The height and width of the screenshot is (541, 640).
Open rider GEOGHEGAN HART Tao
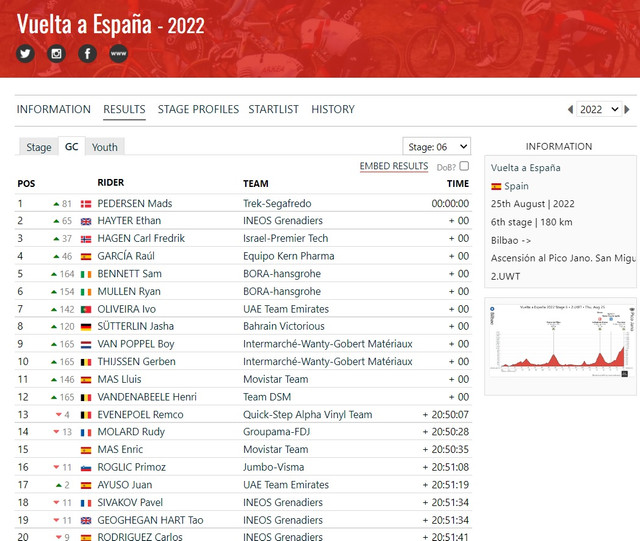(x=150, y=520)
